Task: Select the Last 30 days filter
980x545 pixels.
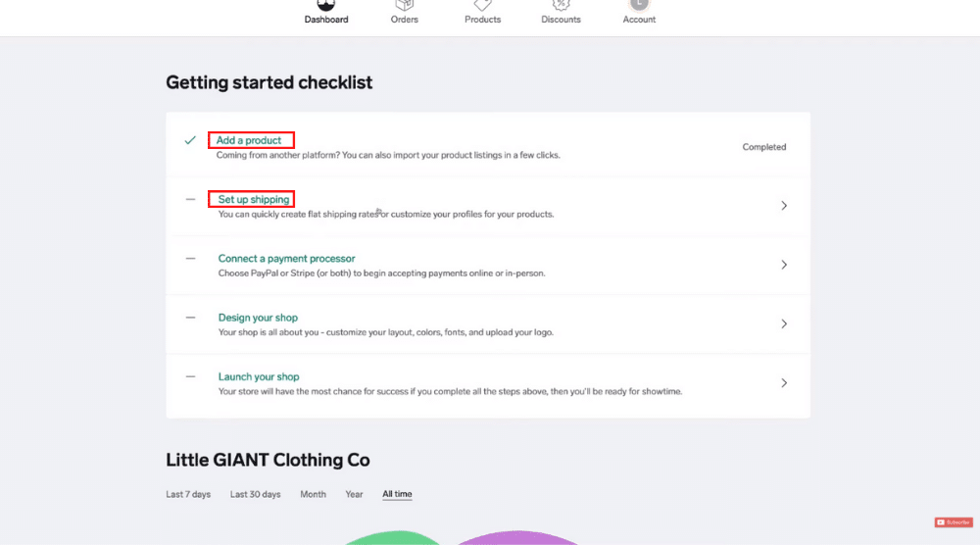Action: coord(255,494)
